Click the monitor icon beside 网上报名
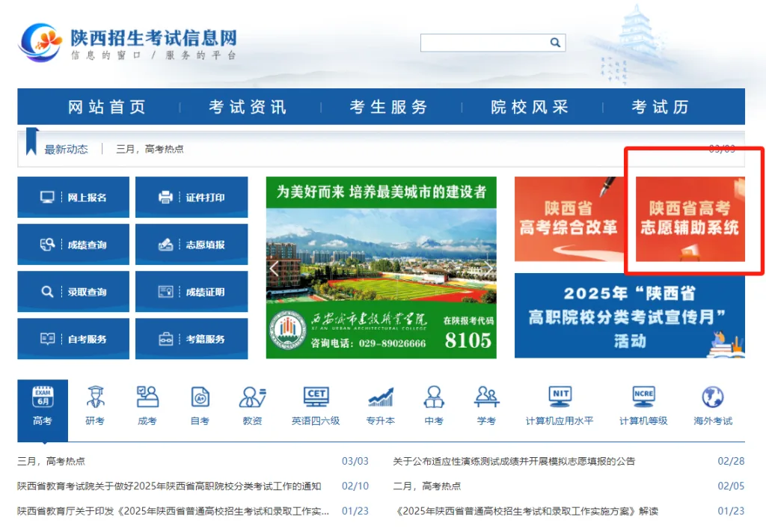Screen dimensions: 766x532 [x=47, y=197]
